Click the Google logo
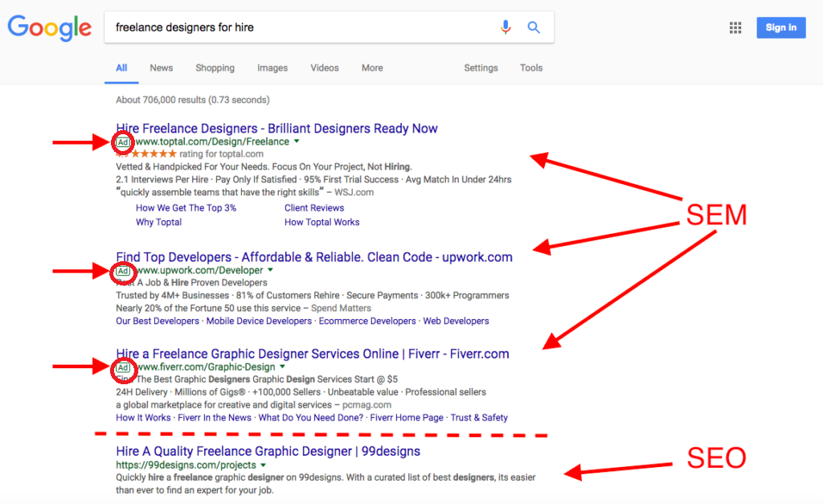 [49, 28]
